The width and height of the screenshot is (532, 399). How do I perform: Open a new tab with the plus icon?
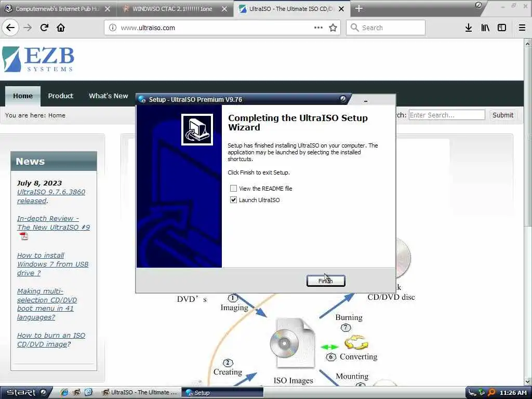pos(358,8)
